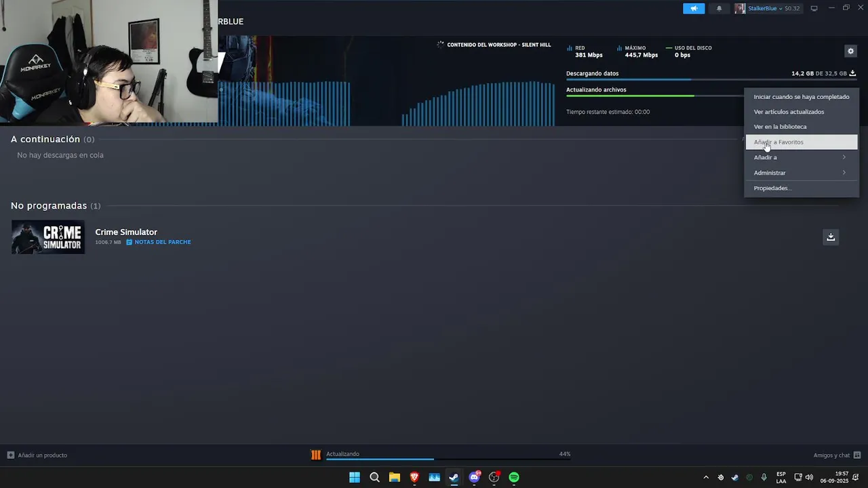Image resolution: width=868 pixels, height=488 pixels.
Task: Open the volume control tray icon
Action: click(809, 477)
